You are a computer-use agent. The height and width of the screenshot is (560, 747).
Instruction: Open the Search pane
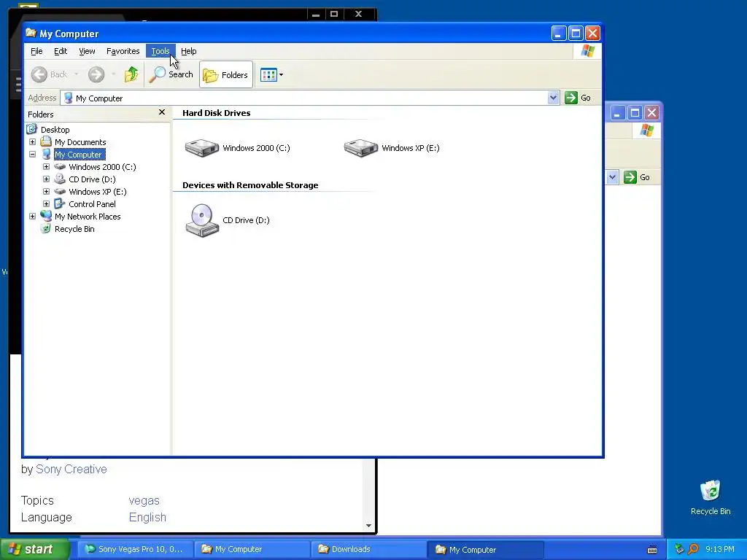click(171, 74)
